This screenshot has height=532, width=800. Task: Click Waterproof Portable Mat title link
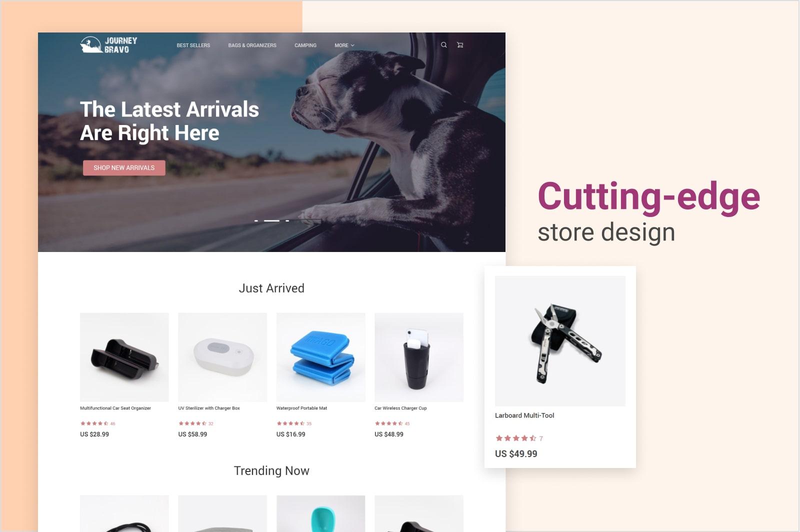[302, 408]
